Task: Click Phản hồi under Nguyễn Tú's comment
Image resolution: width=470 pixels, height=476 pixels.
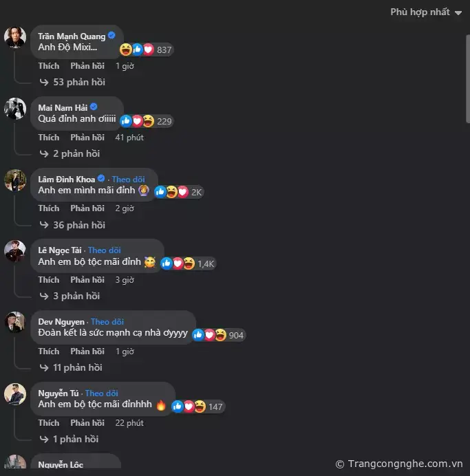Action: (87, 423)
